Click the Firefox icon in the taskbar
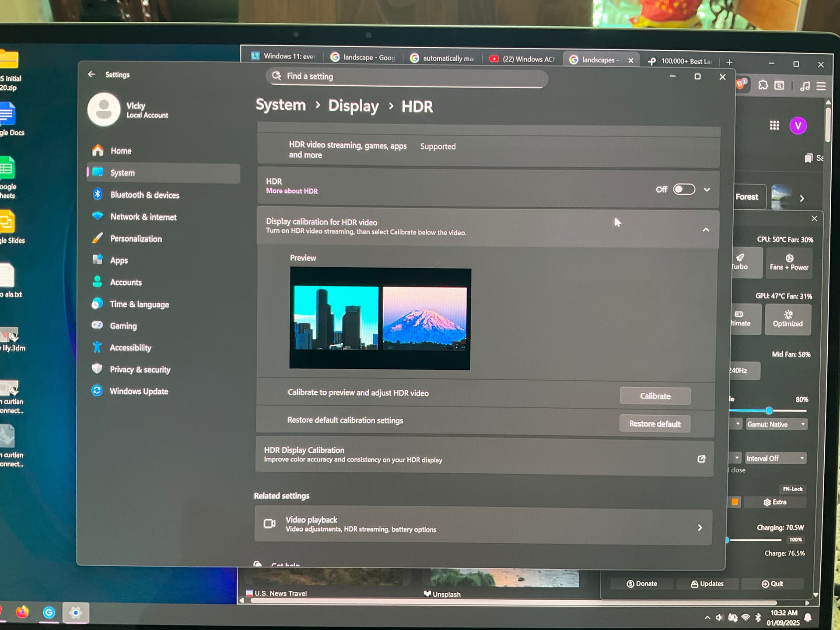840x630 pixels. coord(22,612)
